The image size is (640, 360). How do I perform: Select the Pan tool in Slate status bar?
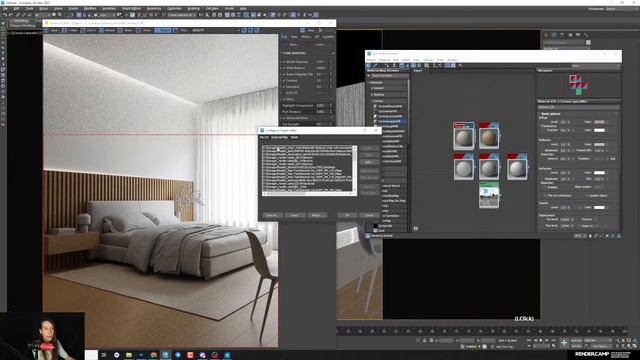tap(590, 236)
